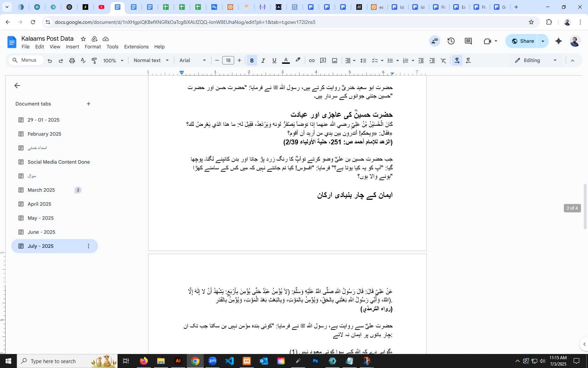The image size is (588, 368).
Task: Open Editing mode dropdown
Action: (x=535, y=60)
